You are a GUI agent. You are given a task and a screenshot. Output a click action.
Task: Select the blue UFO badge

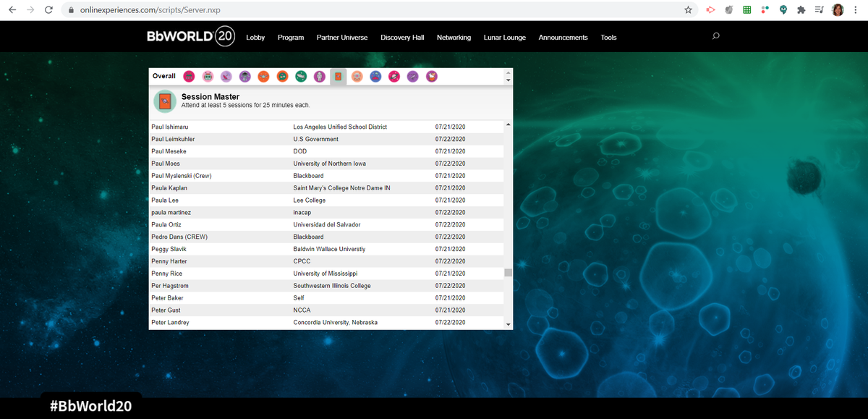pyautogui.click(x=375, y=76)
